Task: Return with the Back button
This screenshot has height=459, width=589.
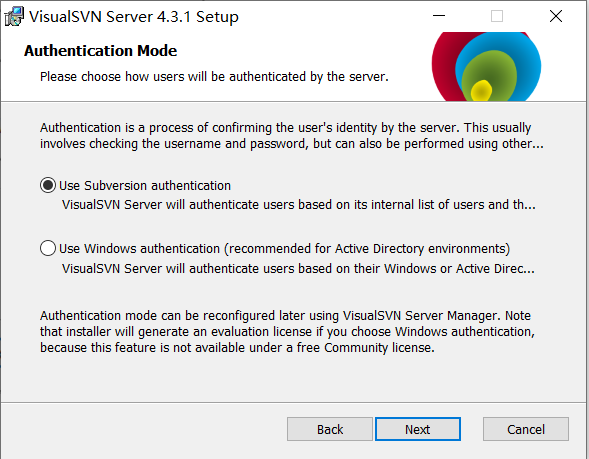Action: [x=330, y=429]
